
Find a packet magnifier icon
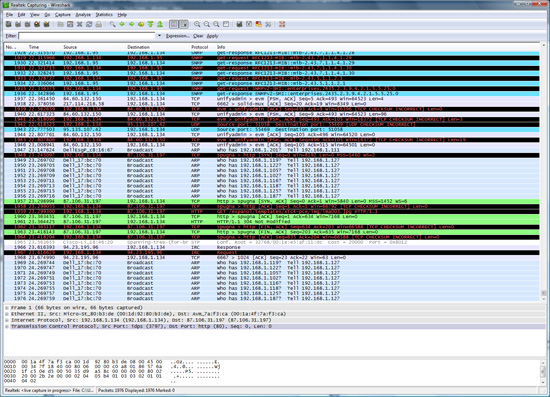[x=112, y=24]
